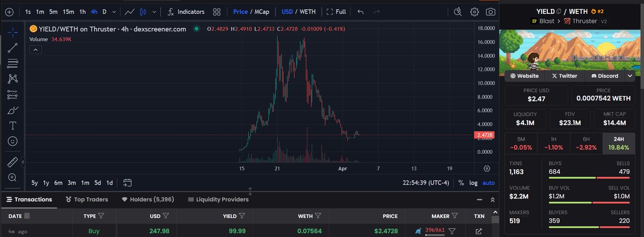Open the Indicators panel
This screenshot has width=644, height=237.
point(186,11)
